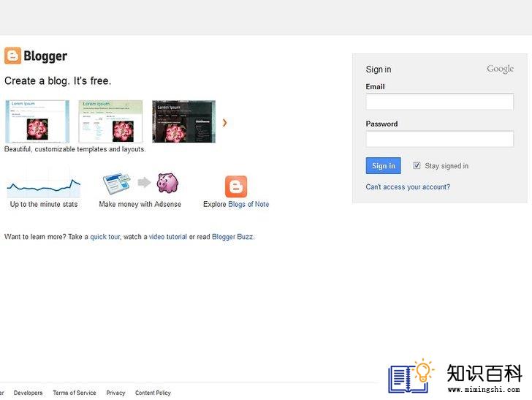
Task: Open the Content Policy footer link
Action: click(153, 393)
